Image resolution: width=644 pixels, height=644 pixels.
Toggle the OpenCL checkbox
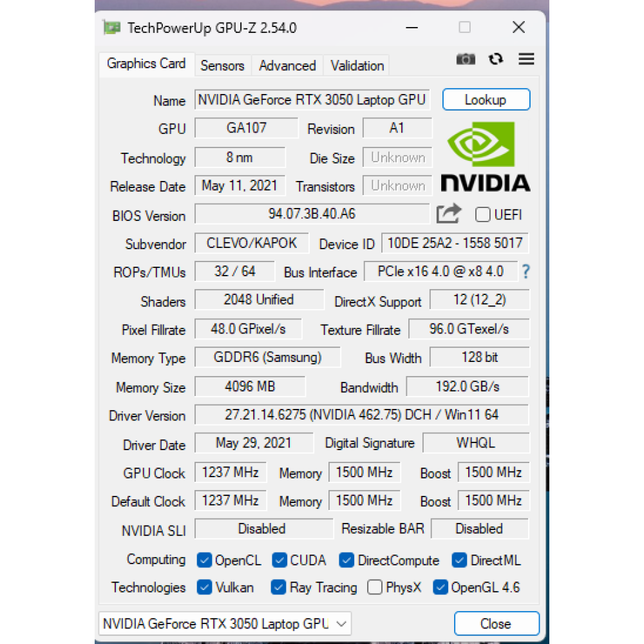point(204,560)
